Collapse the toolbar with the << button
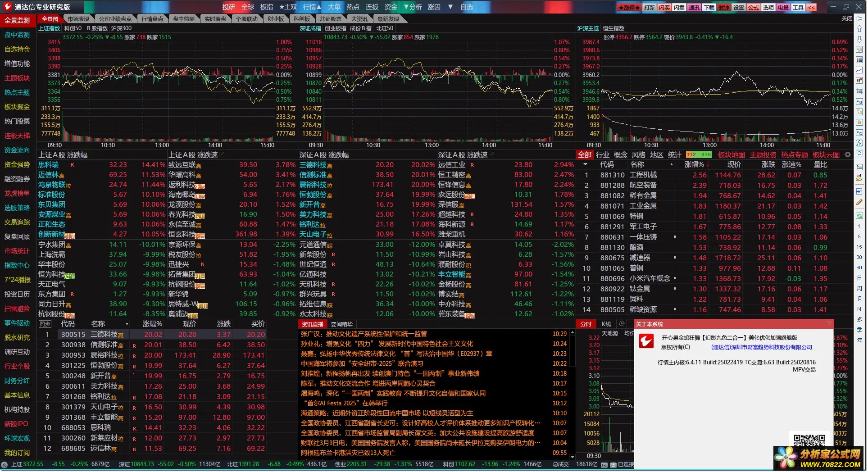The image size is (868, 472). (811, 7)
